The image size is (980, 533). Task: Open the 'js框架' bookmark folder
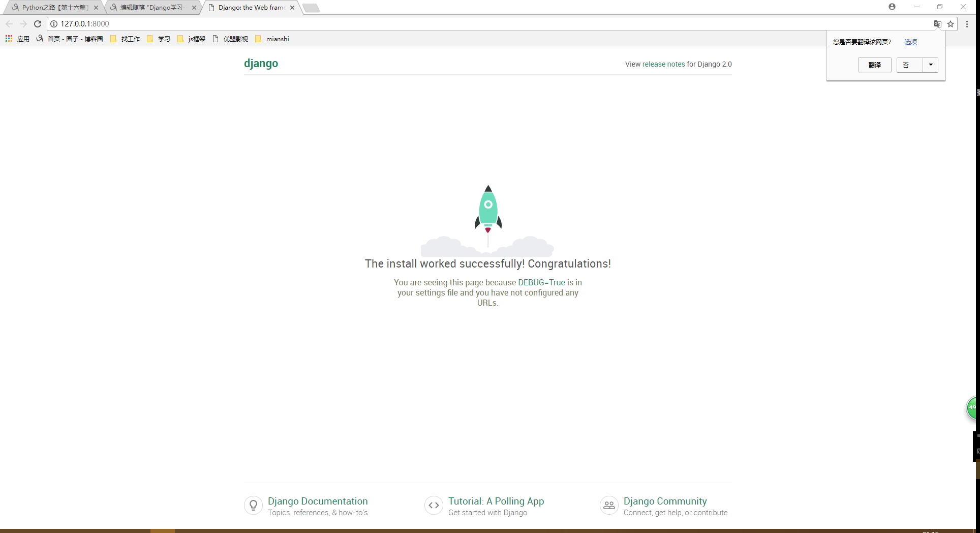192,39
